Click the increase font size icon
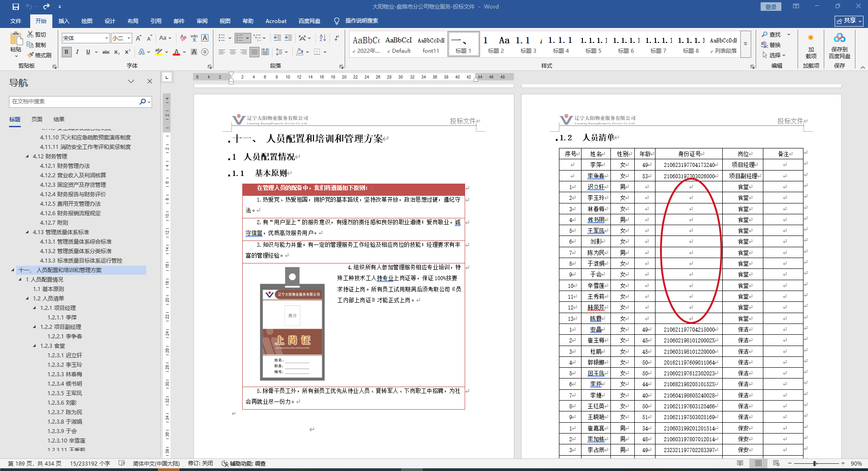868x471 pixels. pos(139,38)
